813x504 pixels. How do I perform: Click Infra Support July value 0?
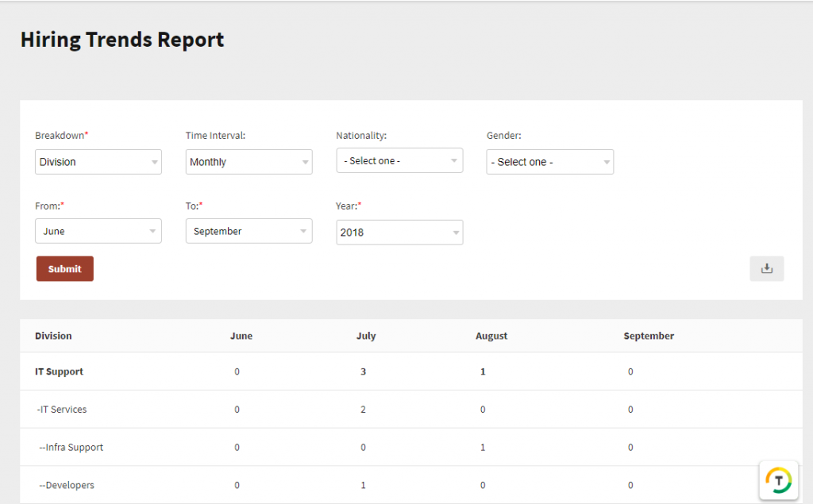[364, 448]
